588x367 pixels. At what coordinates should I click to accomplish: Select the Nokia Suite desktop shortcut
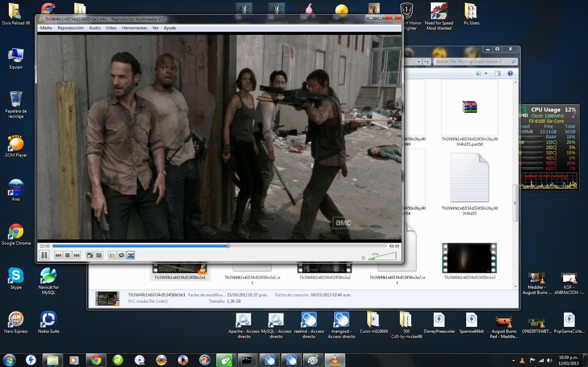[x=48, y=323]
